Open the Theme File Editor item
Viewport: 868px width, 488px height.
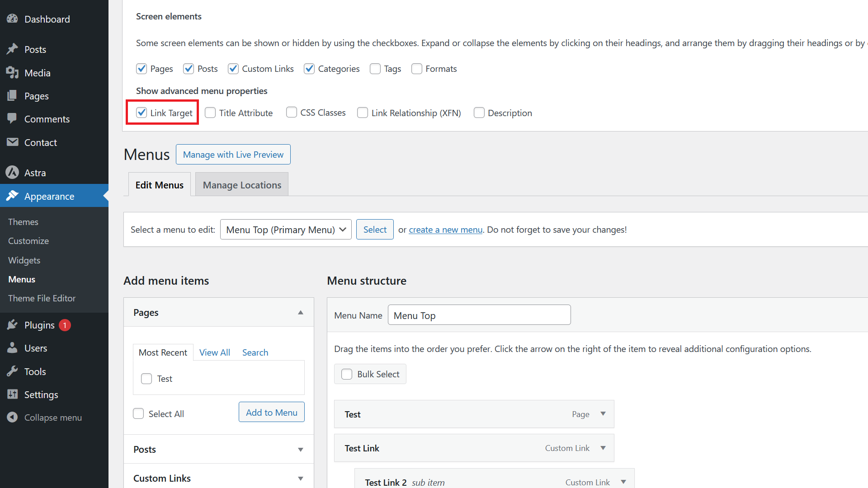point(42,298)
